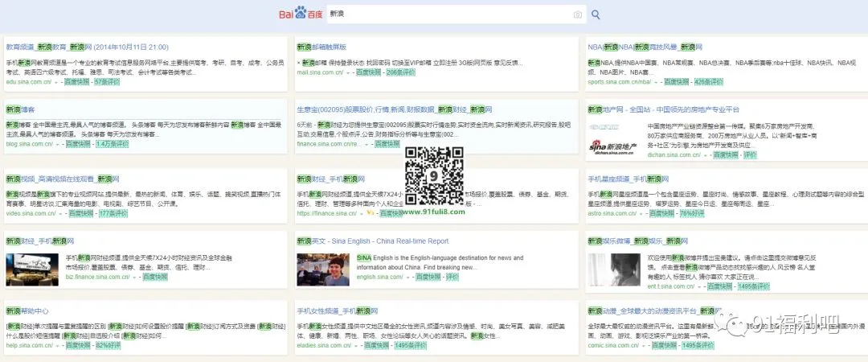Click the dichan.sina.com.cn/ URL text

tap(674, 154)
